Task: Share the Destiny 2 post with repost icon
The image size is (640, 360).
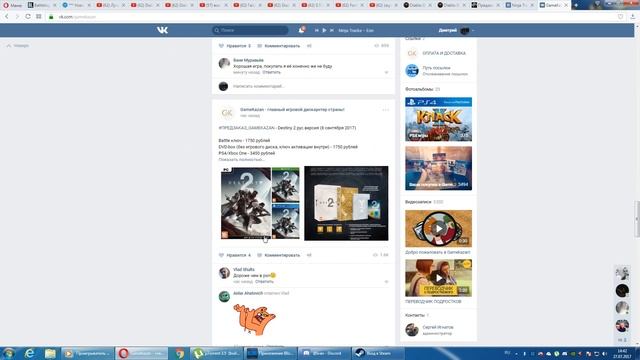Action: tap(309, 255)
